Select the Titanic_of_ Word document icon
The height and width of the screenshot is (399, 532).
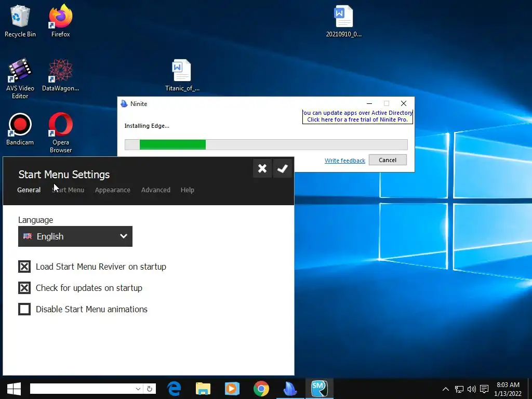182,75
